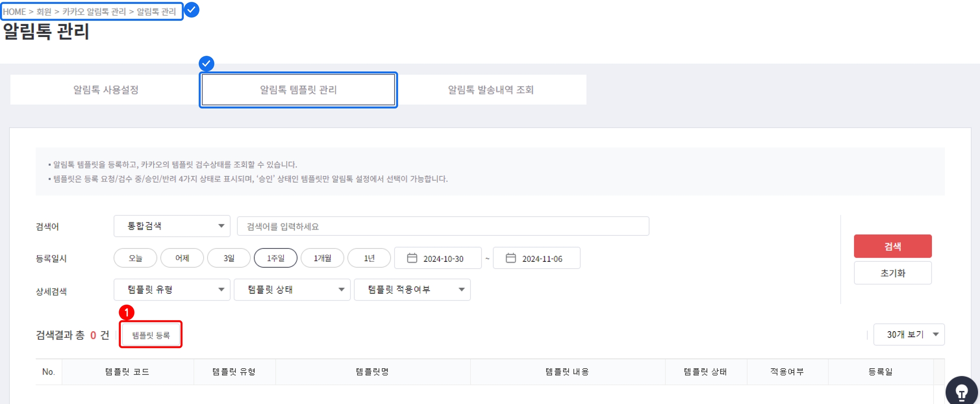Pick the 1주일 date range pill

pos(276,258)
